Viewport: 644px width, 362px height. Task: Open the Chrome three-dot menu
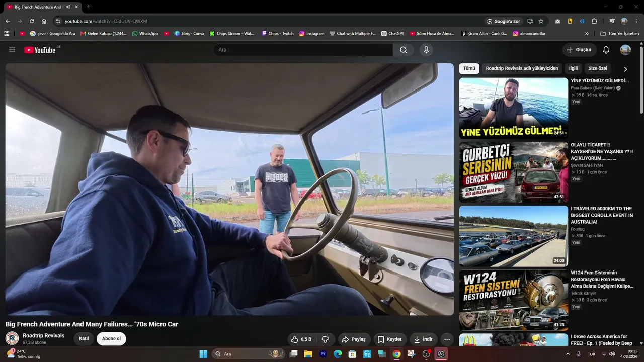point(636,21)
